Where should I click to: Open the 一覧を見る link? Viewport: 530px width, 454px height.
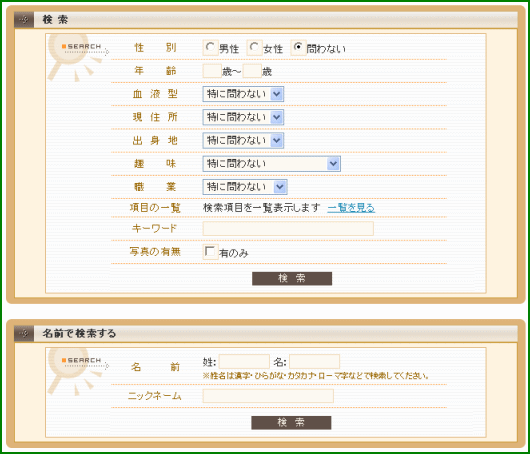(x=351, y=208)
